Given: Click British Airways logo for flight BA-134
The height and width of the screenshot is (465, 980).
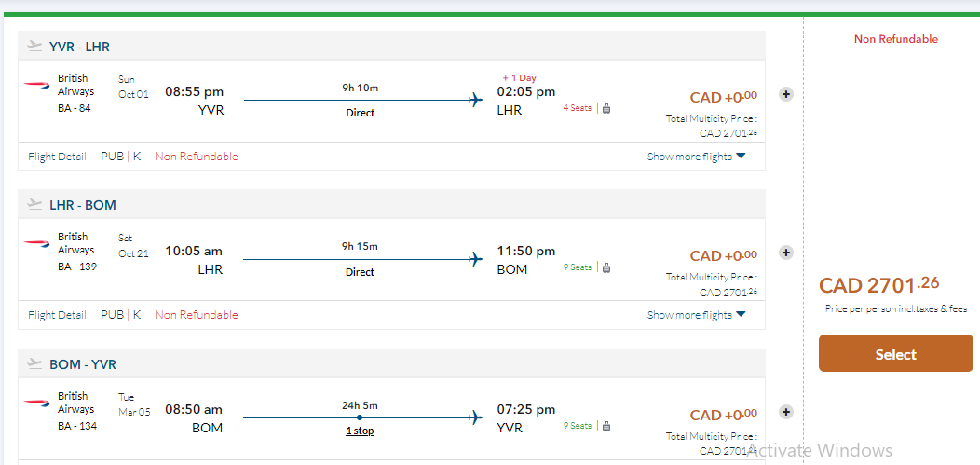Looking at the screenshot, I should click(37, 403).
